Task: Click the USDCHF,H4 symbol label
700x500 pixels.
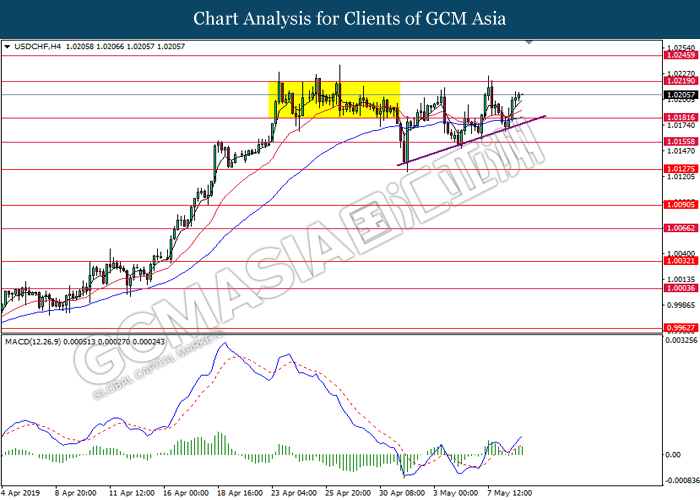Action: click(x=38, y=46)
